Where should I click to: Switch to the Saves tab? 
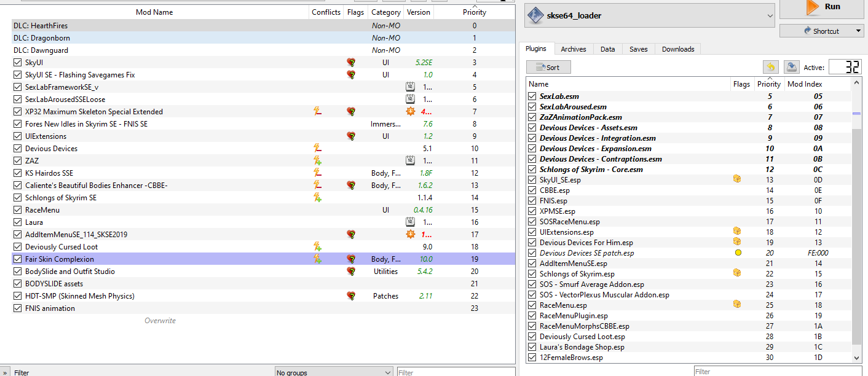pos(639,49)
